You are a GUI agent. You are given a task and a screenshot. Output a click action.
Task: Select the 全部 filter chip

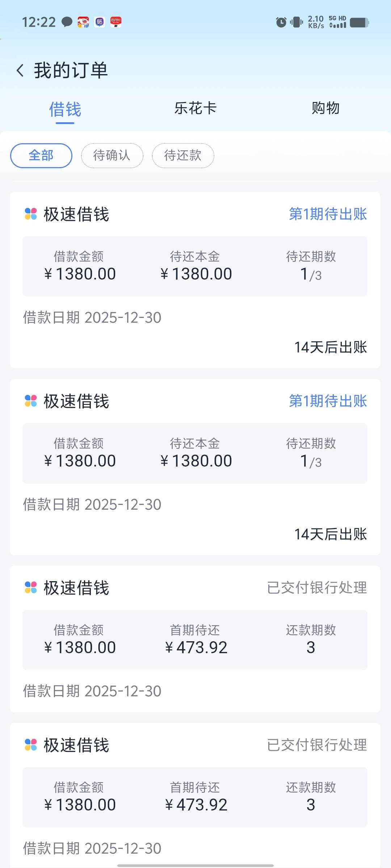tap(41, 156)
